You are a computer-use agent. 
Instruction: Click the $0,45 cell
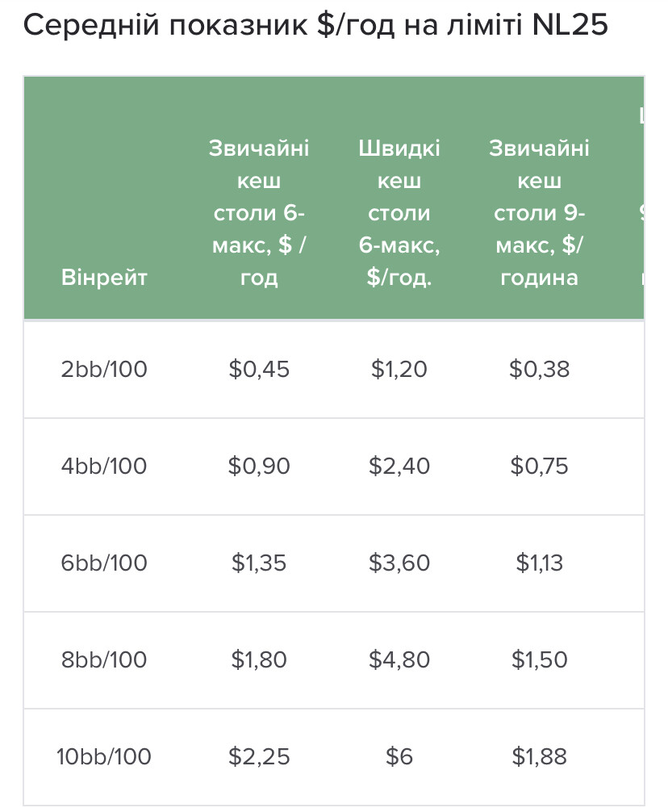pos(259,369)
